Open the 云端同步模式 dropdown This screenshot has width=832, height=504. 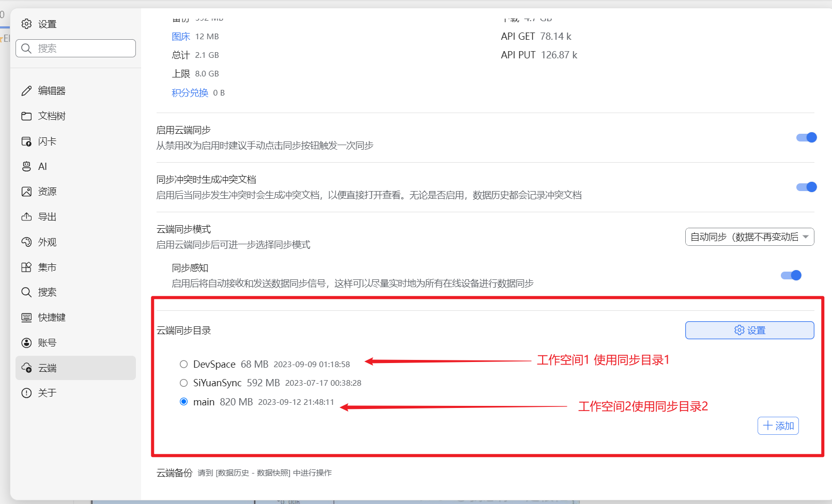(x=749, y=237)
